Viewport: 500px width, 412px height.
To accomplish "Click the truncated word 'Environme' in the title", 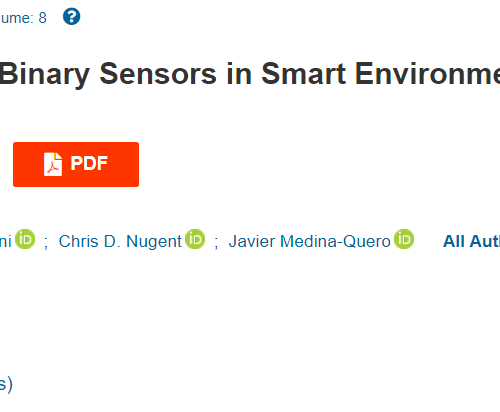I will pos(427,74).
